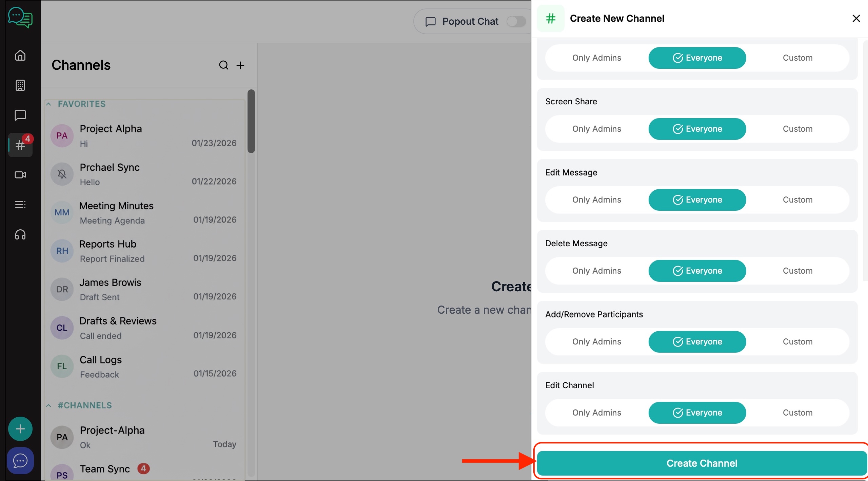Collapse the #CHANNELS section chevron
The height and width of the screenshot is (481, 868).
tap(49, 405)
